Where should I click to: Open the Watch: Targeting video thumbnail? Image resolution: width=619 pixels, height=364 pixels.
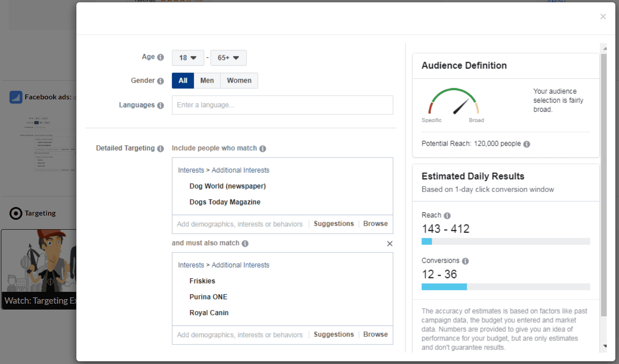click(39, 269)
